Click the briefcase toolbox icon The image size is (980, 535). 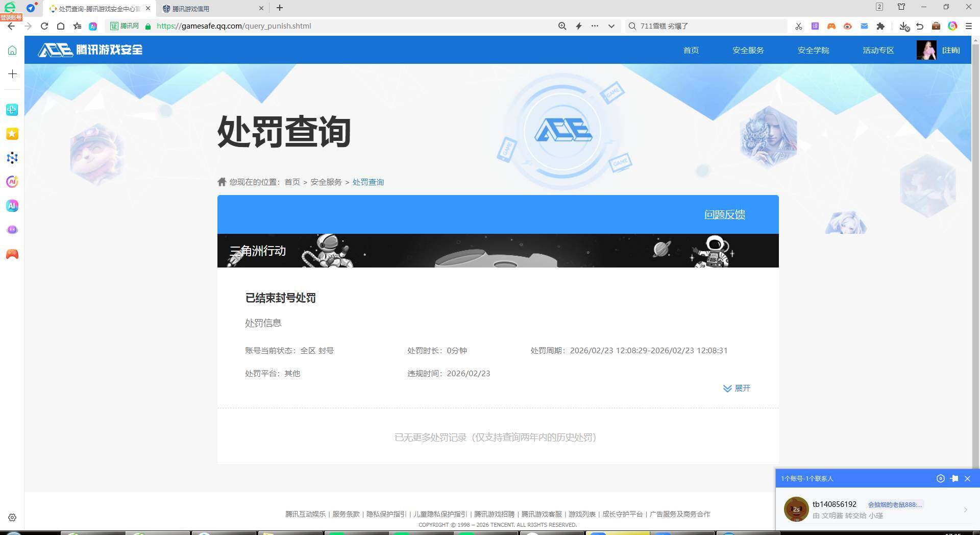pyautogui.click(x=936, y=26)
